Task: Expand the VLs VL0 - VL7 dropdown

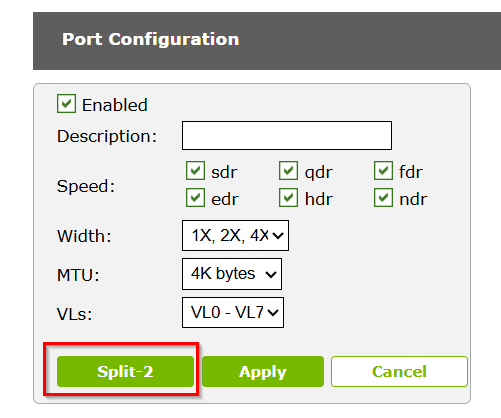Action: coord(233,313)
